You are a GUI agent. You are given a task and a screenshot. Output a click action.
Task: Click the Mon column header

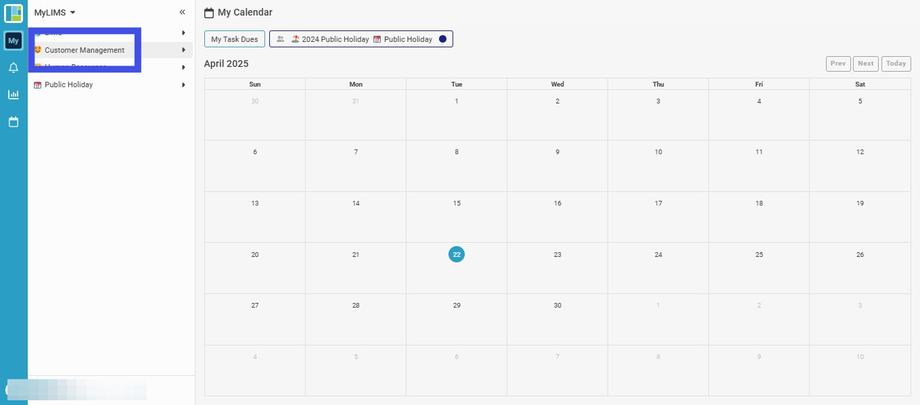click(x=356, y=84)
